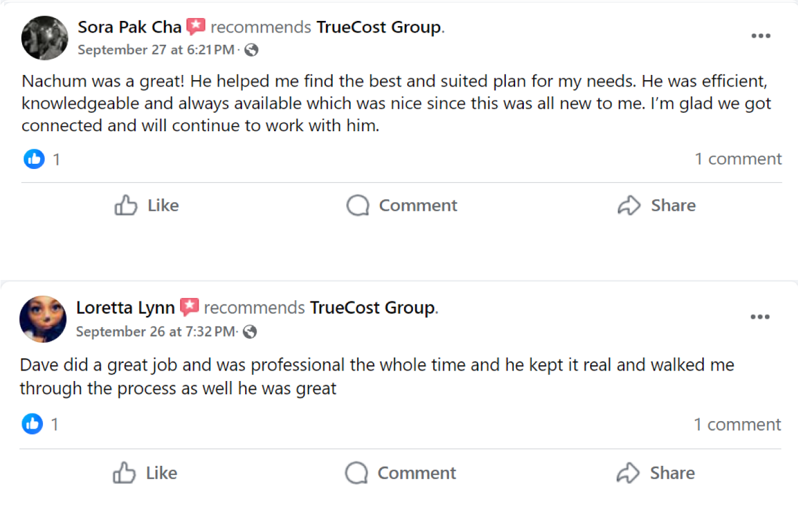Click the globe privacy icon on Loretta's post
The width and height of the screenshot is (798, 532).
click(x=250, y=332)
